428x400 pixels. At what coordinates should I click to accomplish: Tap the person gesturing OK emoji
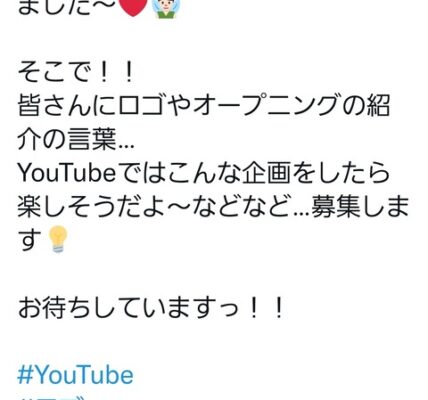coord(166,8)
